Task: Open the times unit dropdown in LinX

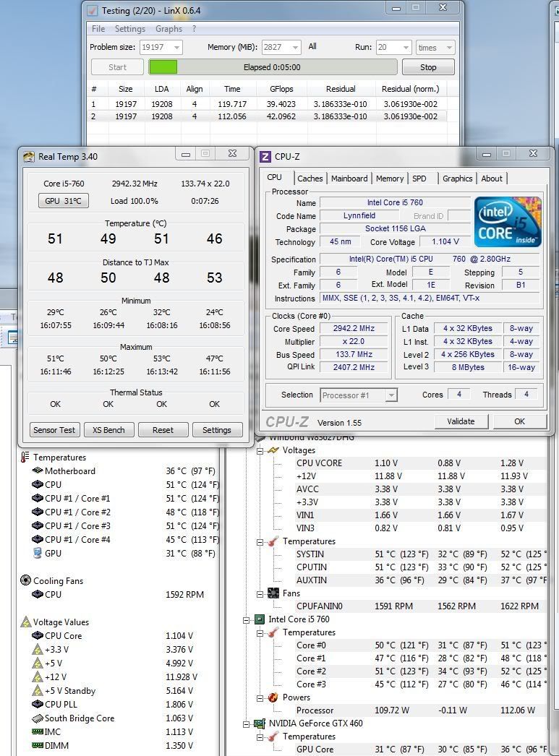Action: pos(449,47)
